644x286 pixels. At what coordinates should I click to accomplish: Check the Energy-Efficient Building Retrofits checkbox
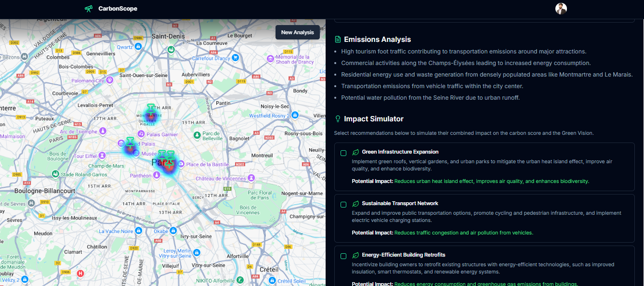pyautogui.click(x=343, y=256)
